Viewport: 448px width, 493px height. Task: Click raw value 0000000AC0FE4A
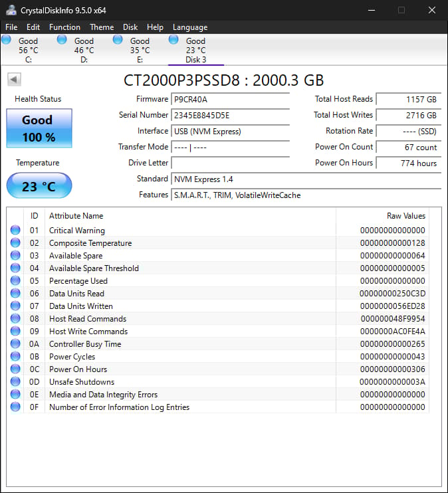pos(392,332)
